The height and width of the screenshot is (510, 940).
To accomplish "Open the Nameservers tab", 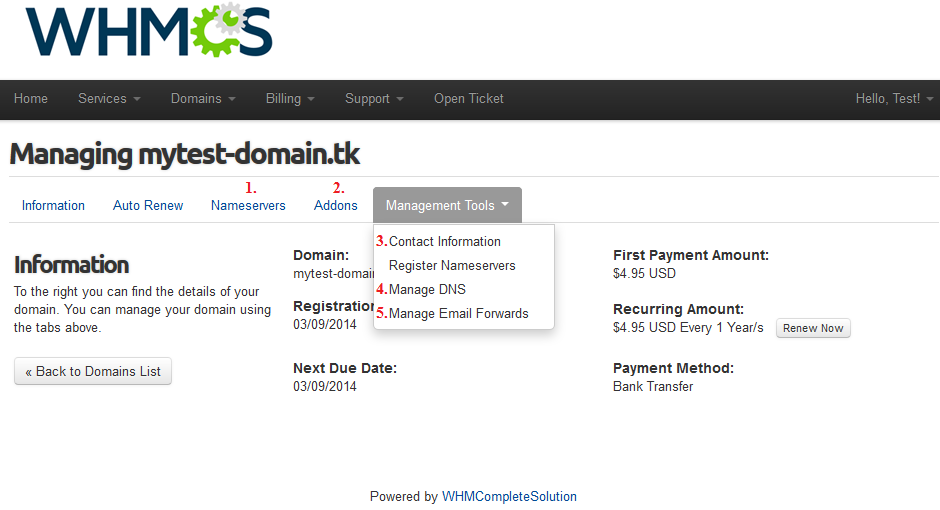I will click(x=248, y=206).
